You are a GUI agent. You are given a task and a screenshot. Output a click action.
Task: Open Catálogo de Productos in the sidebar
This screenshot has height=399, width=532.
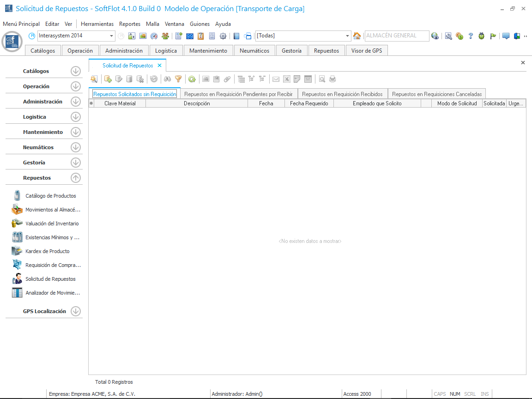[x=51, y=196]
